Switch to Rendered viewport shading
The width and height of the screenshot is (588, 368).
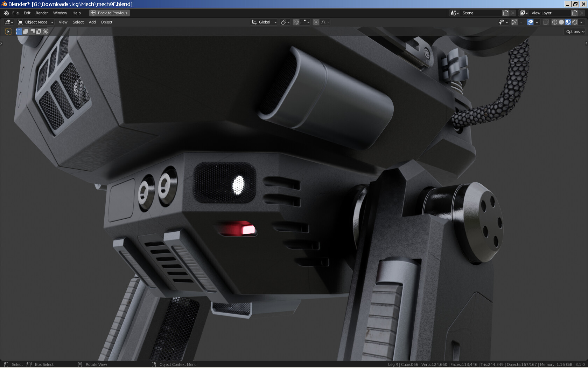coord(575,22)
